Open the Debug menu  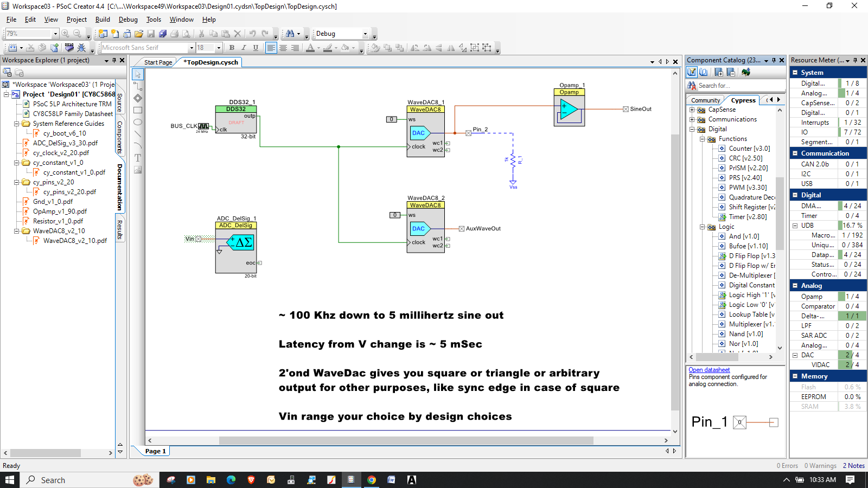coord(128,20)
